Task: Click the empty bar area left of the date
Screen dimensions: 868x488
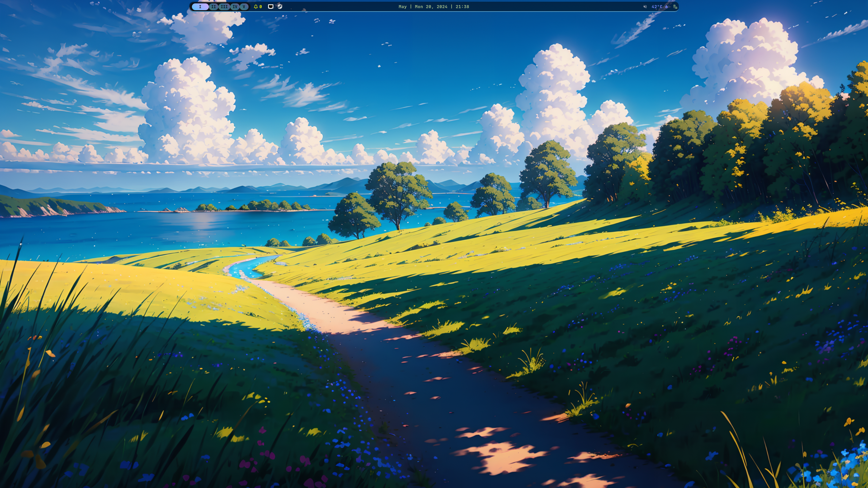Action: point(339,6)
